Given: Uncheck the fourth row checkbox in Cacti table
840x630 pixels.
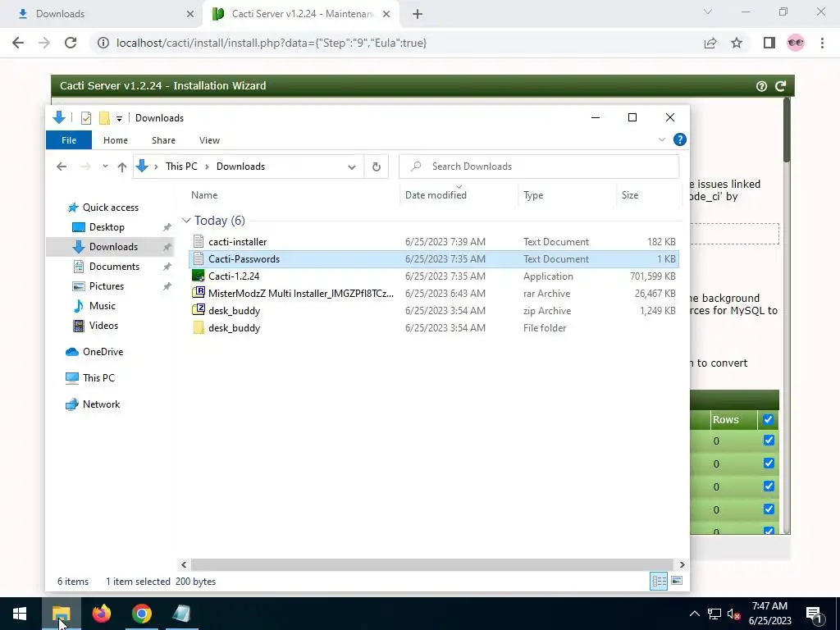Looking at the screenshot, I should [x=769, y=509].
